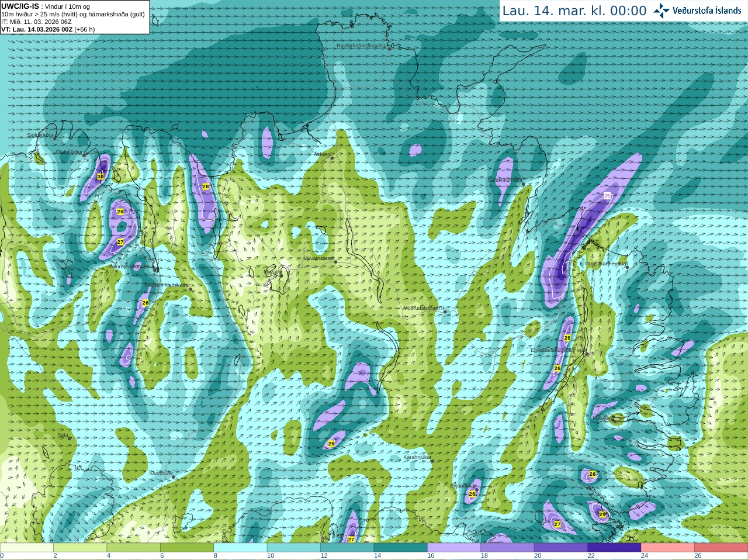This screenshot has width=748, height=560.
Task: Click the Veðurstofa Íslands logo
Action: coord(697,11)
